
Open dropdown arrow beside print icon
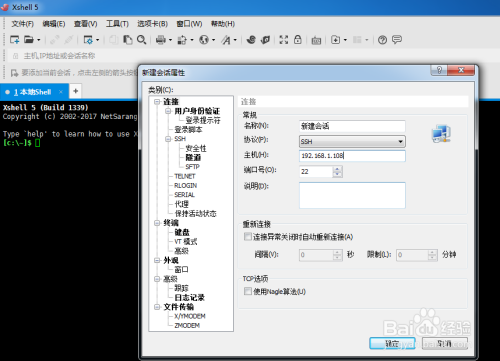(x=170, y=40)
